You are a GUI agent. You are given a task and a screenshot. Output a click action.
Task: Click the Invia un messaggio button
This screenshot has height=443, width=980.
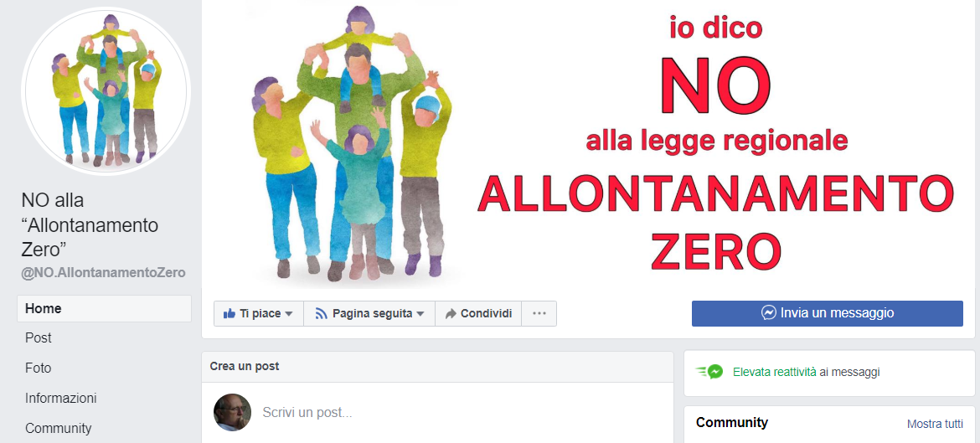click(827, 313)
